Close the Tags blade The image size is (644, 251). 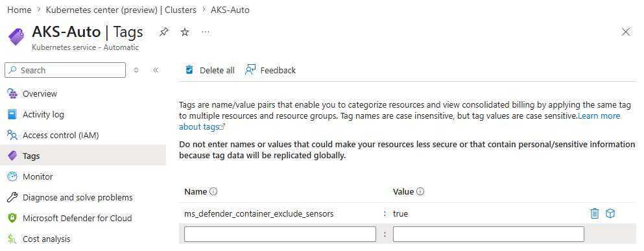626,32
